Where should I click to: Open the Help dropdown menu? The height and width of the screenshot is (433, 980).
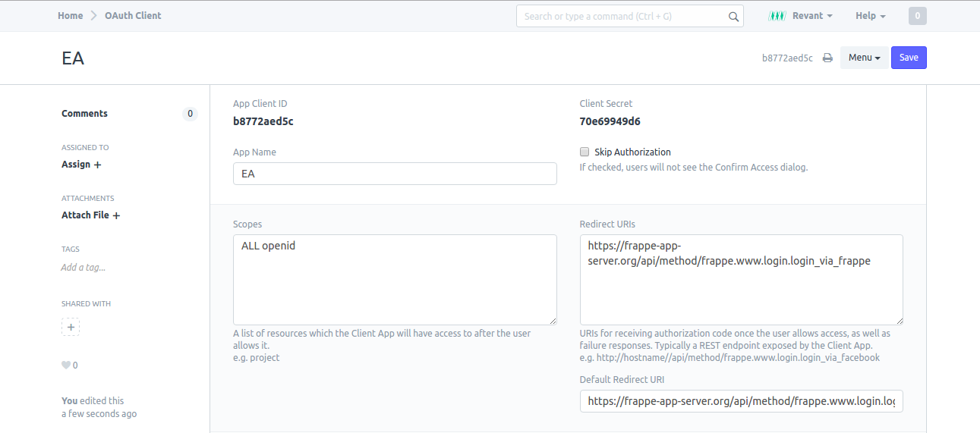870,16
